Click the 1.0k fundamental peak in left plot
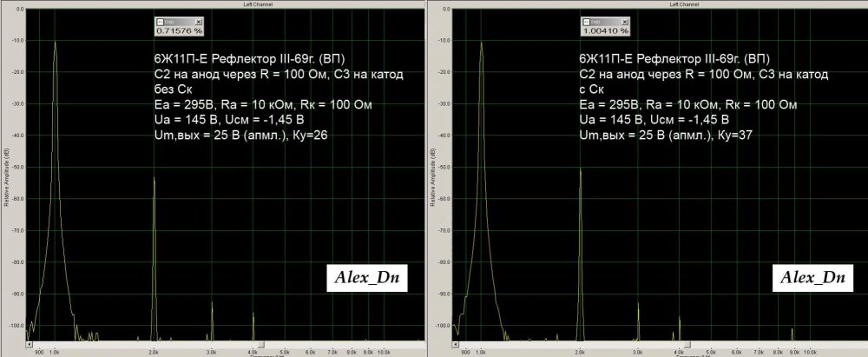The width and height of the screenshot is (868, 357). coord(56,42)
